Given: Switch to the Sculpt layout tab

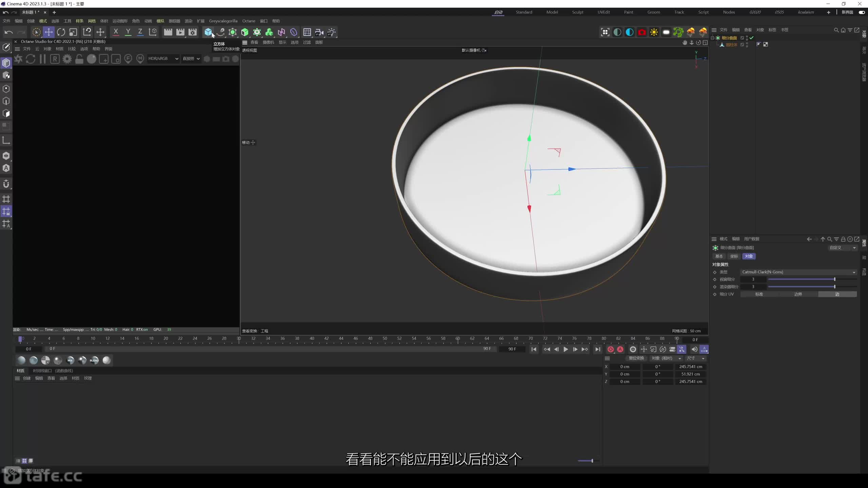Looking at the screenshot, I should (x=578, y=12).
